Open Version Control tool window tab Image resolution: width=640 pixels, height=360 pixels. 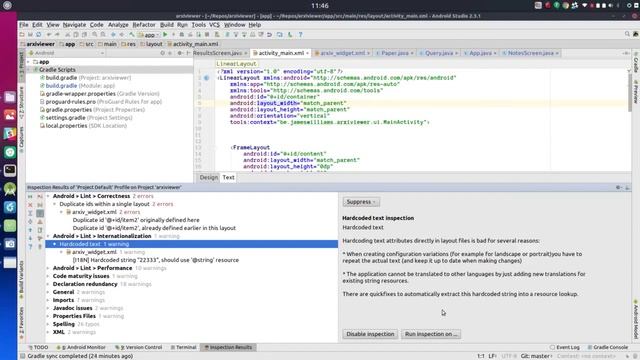tap(139, 347)
